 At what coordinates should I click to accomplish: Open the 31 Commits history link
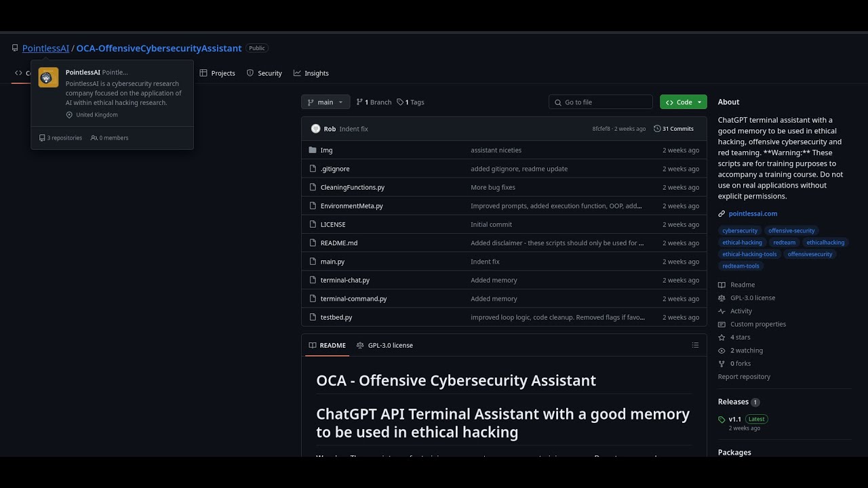673,129
